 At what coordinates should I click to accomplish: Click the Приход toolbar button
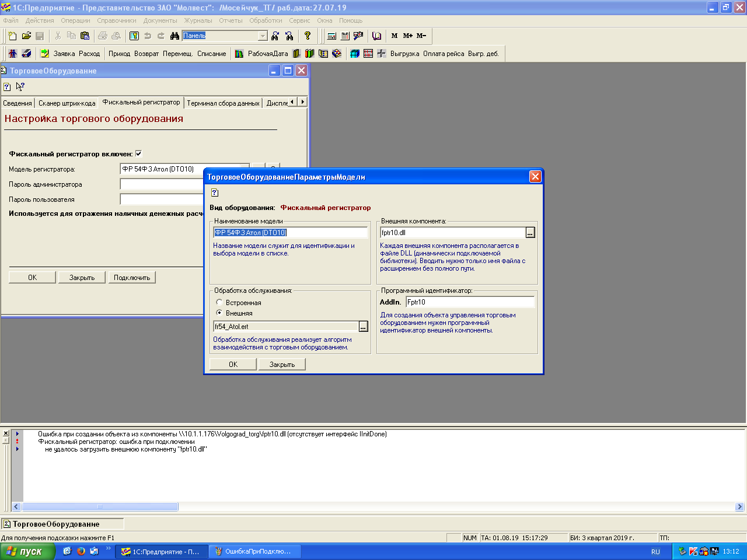pos(119,54)
